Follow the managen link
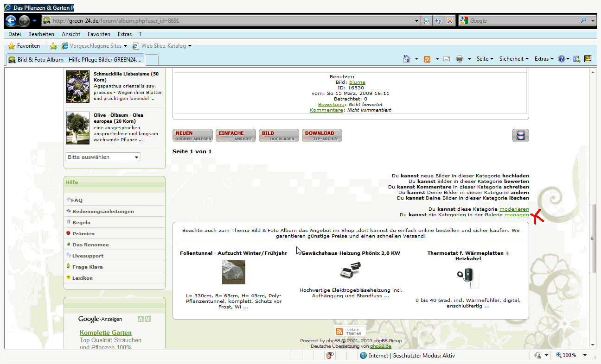Image resolution: width=601 pixels, height=364 pixels. 517,215
